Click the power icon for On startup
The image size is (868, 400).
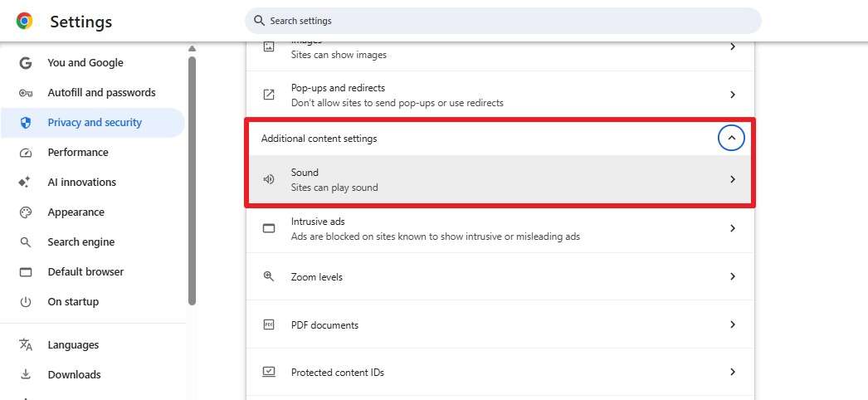coord(26,302)
